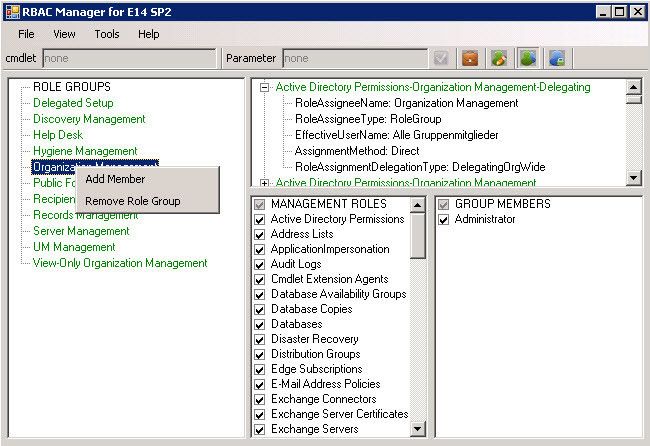
Task: Open the View menu
Action: pyautogui.click(x=64, y=34)
